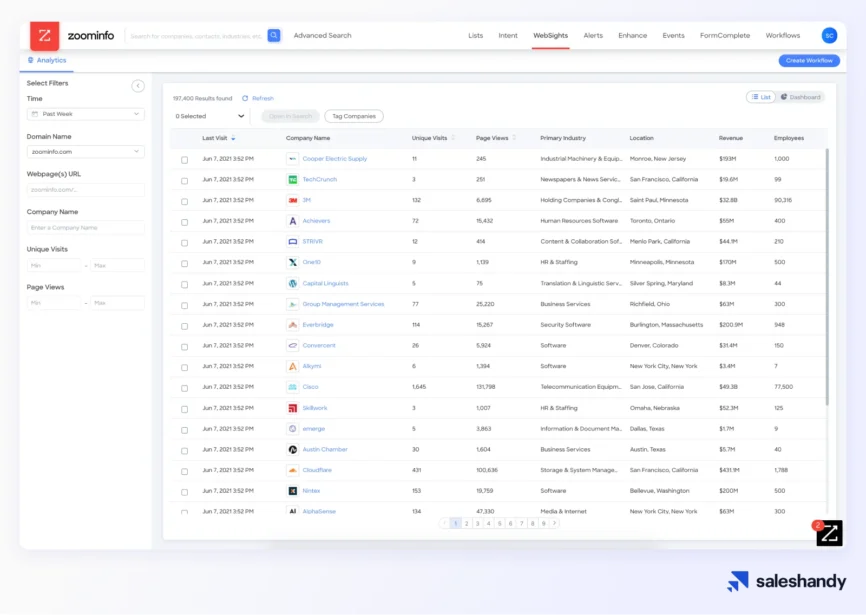Open the ZoomInfo chat widget icon

pyautogui.click(x=829, y=533)
